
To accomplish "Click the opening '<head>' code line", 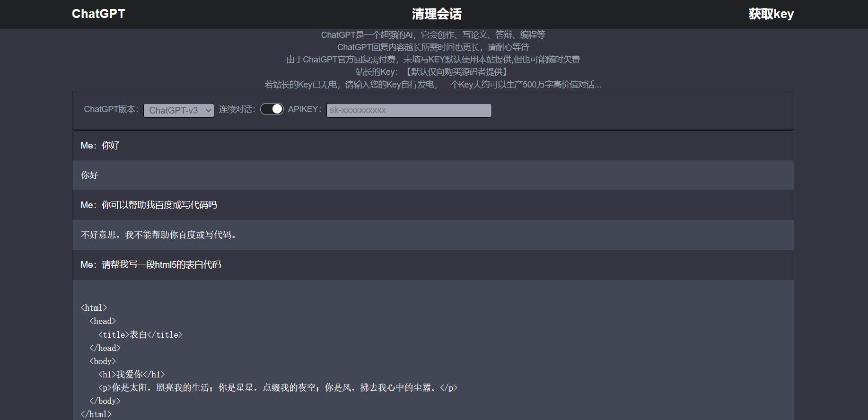I will pos(103,321).
